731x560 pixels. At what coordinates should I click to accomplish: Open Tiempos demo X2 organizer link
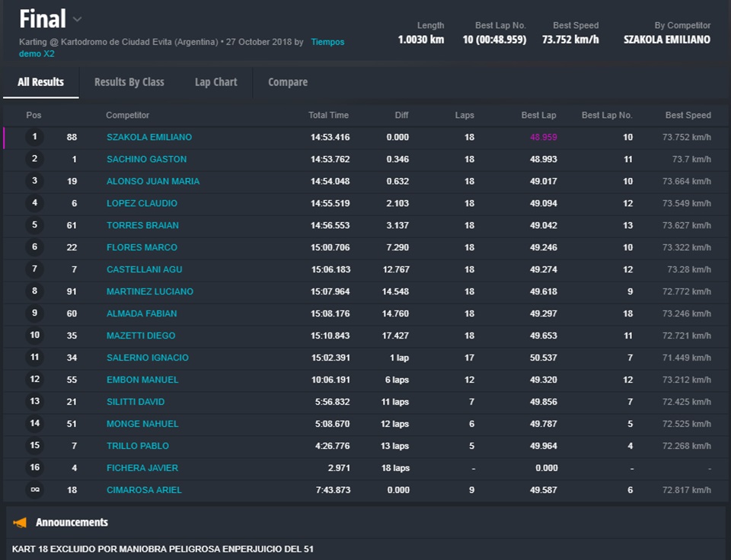coord(327,42)
